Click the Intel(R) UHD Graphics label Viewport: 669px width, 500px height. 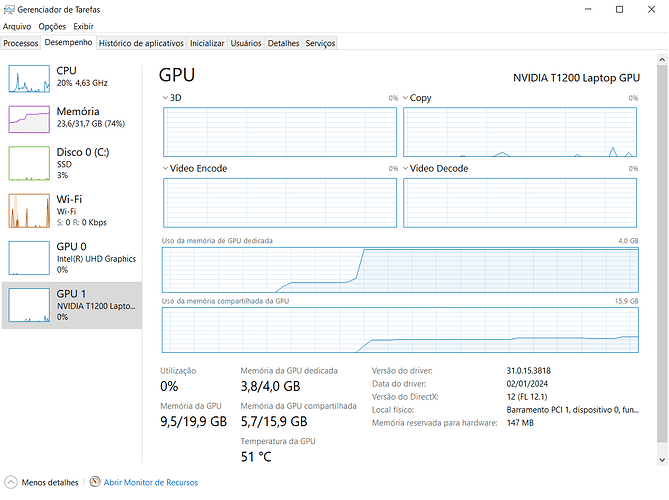(x=96, y=259)
